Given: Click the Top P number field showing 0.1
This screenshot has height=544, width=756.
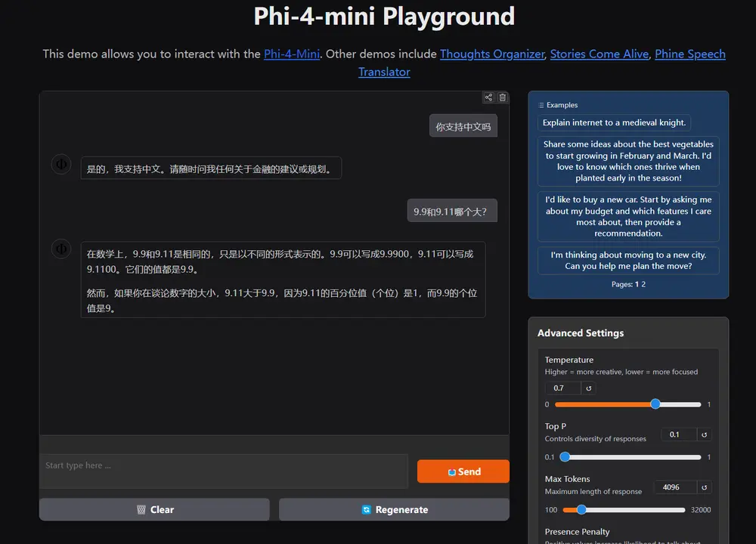Looking at the screenshot, I should pyautogui.click(x=679, y=434).
